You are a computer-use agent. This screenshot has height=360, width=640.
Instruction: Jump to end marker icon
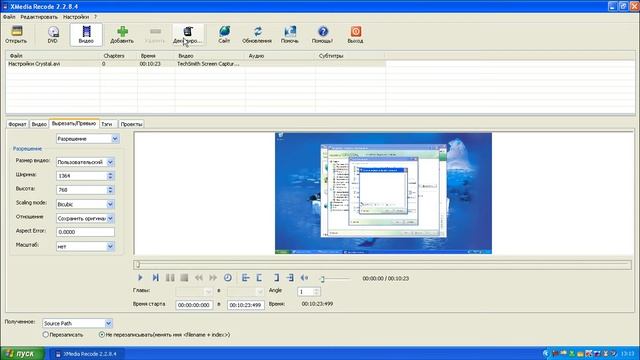click(290, 278)
